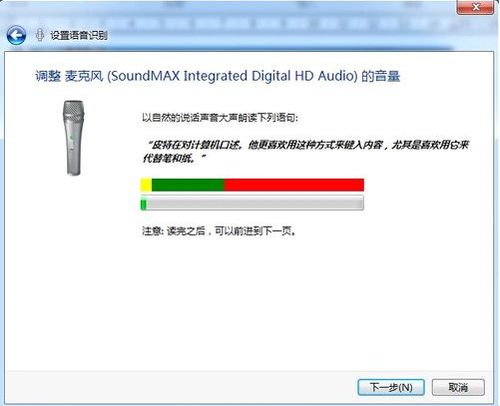Proceed with the 下一步(N) button
This screenshot has height=406, width=500.
[x=391, y=387]
